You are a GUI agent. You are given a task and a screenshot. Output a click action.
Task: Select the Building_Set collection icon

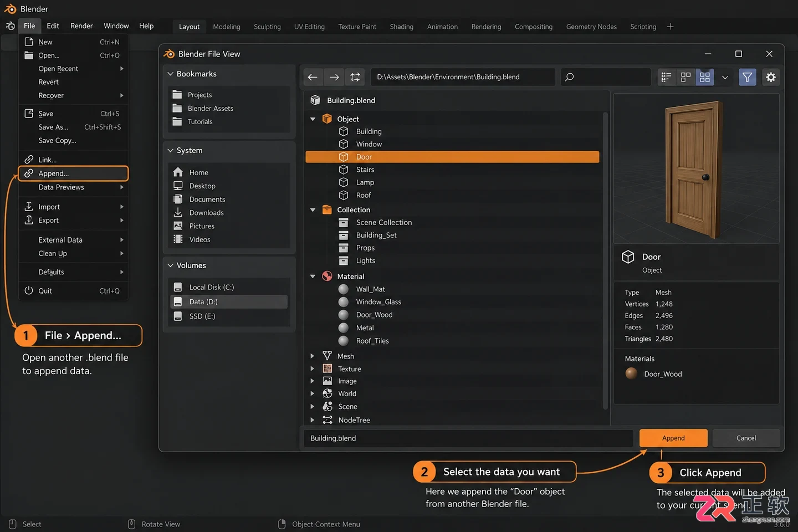pos(344,235)
